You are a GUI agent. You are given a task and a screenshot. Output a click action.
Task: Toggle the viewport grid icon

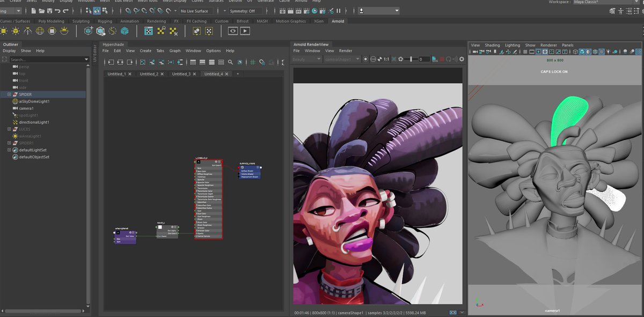(x=525, y=51)
